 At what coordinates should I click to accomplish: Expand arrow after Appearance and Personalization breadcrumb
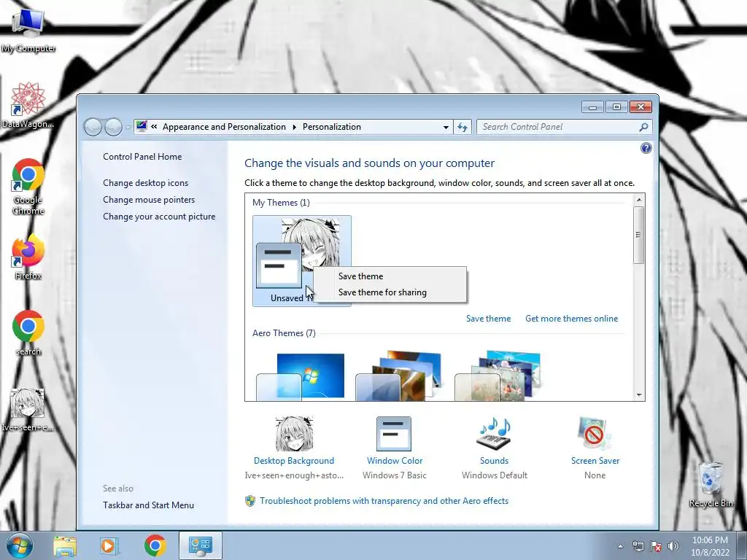point(294,127)
